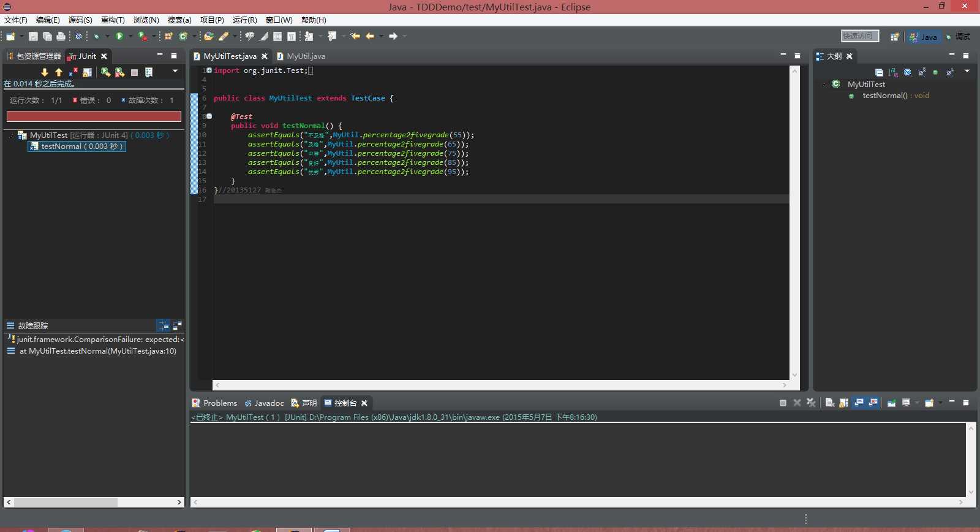980x532 pixels.
Task: Open the 文件(F) menu
Action: pos(16,20)
